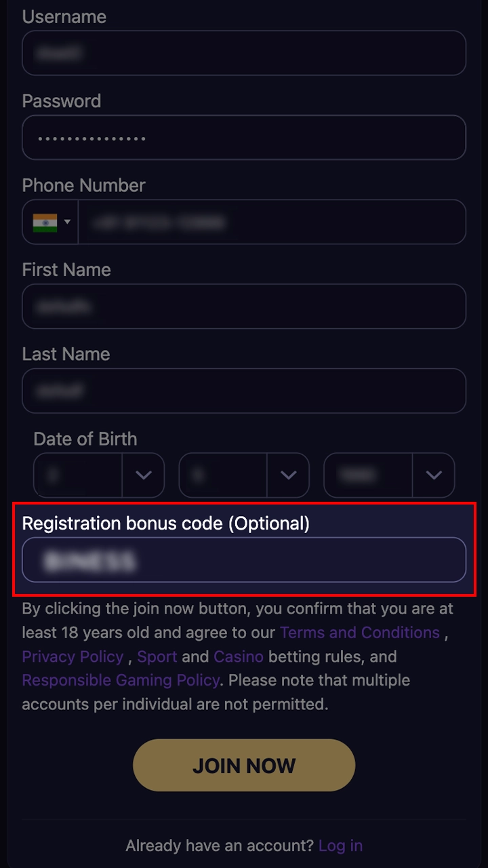Open the Casino betting rules link
The height and width of the screenshot is (868, 488).
[239, 656]
